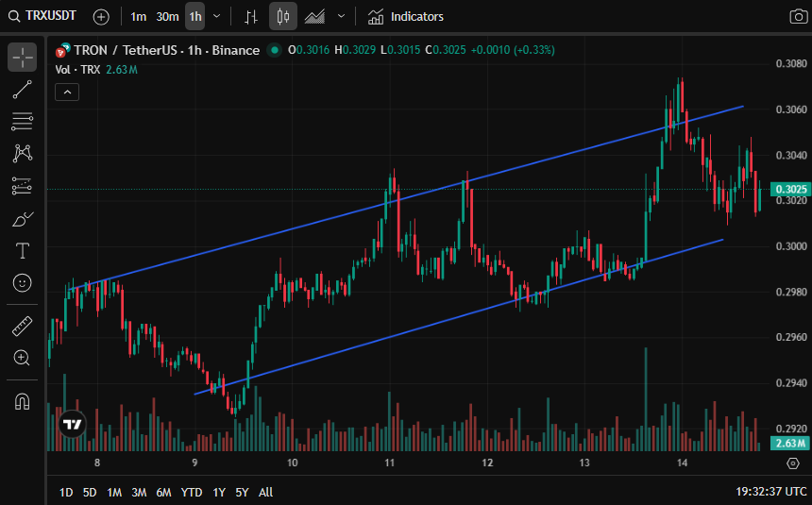
Task: Set range to 5D
Action: click(90, 492)
